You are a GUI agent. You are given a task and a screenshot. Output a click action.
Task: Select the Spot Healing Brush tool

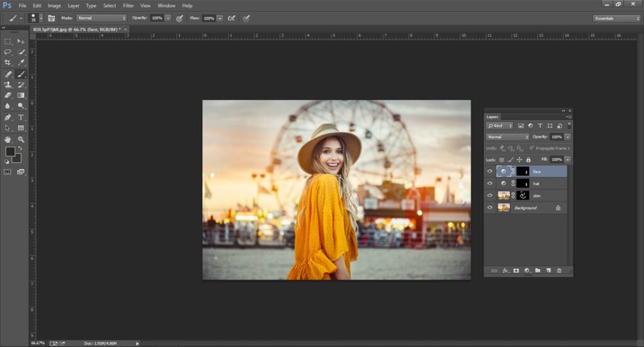click(8, 74)
